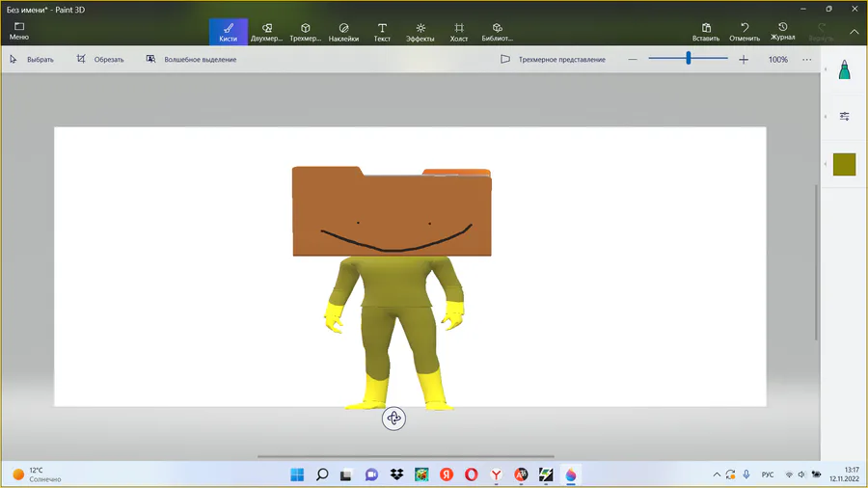Screen dimensions: 868x488
Task: Open taskbar Search magnifier
Action: click(x=322, y=474)
